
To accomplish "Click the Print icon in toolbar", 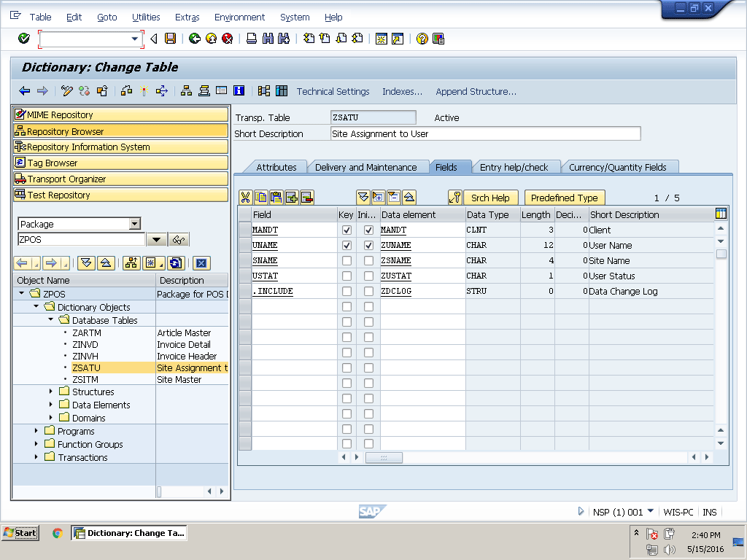I will (x=252, y=39).
